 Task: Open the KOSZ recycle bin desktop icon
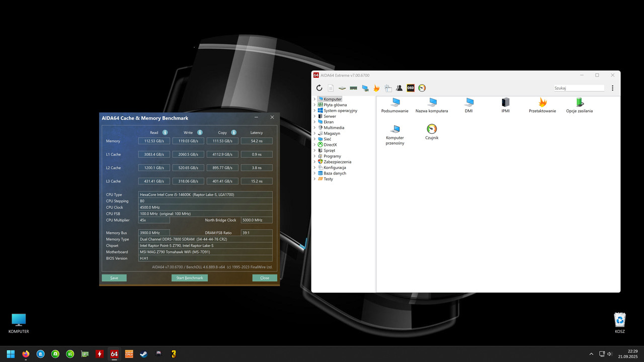(620, 323)
